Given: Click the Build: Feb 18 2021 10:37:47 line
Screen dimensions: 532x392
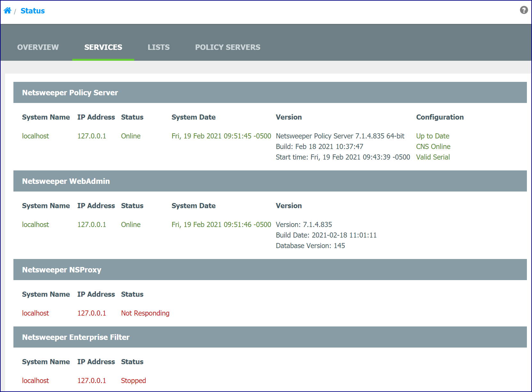Looking at the screenshot, I should pos(319,146).
